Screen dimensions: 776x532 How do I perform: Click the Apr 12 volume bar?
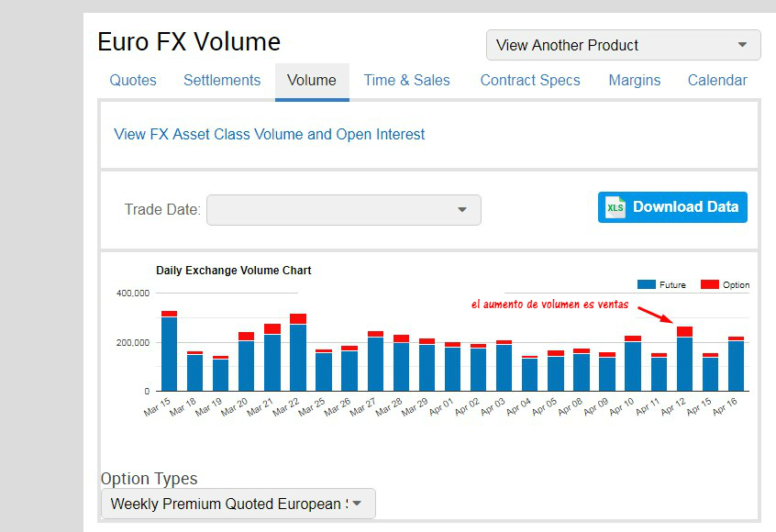pos(684,363)
